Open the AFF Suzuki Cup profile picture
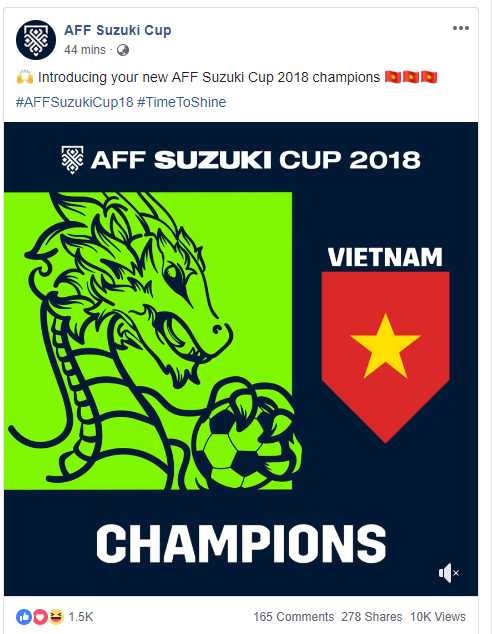 [x=36, y=40]
